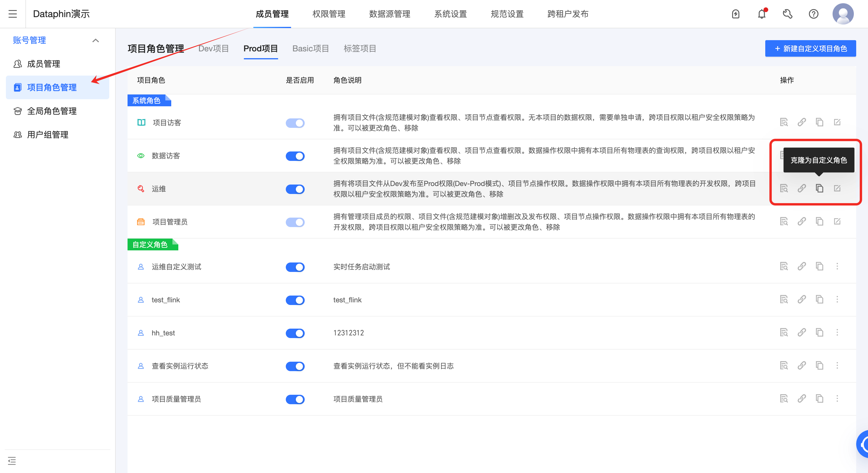Screen dimensions: 868x473
Task: Click the clone icon in 运维 row
Action: pyautogui.click(x=819, y=188)
